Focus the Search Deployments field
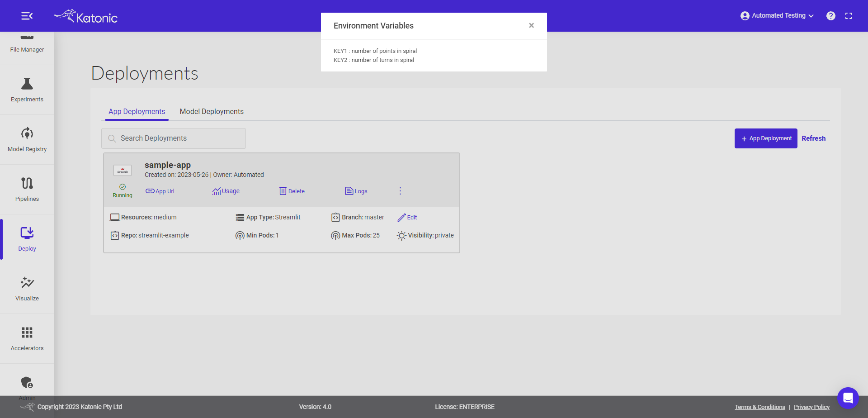Viewport: 868px width, 418px height. (x=174, y=138)
